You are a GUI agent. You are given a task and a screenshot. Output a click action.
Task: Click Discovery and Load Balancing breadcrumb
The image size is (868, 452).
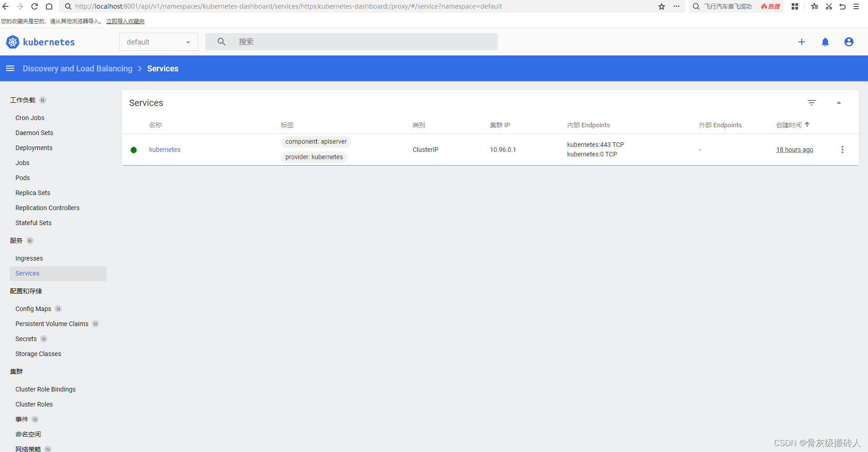point(78,68)
